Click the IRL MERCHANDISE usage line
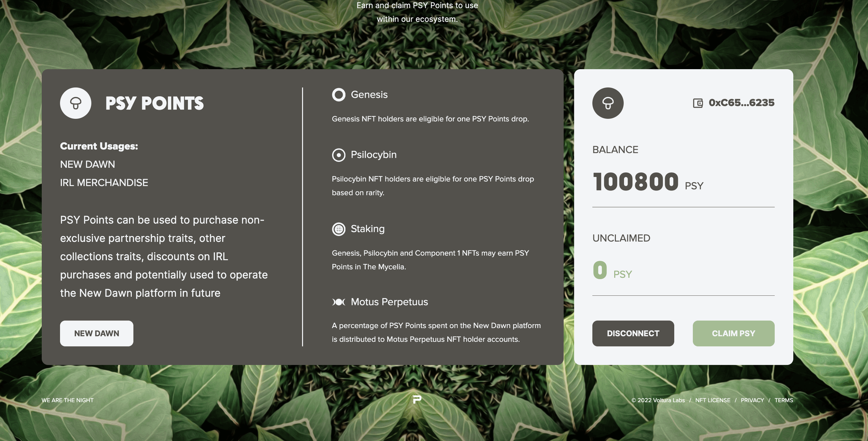This screenshot has height=441, width=868. [x=104, y=182]
